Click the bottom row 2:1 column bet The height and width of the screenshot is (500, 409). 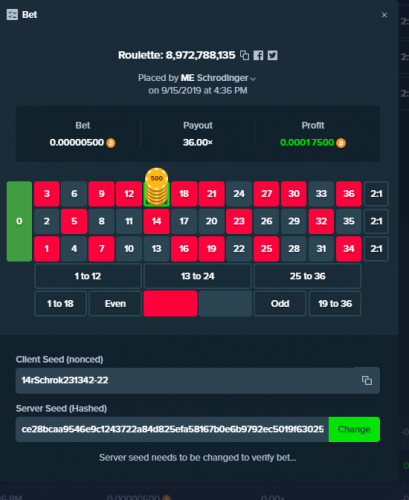pos(376,249)
